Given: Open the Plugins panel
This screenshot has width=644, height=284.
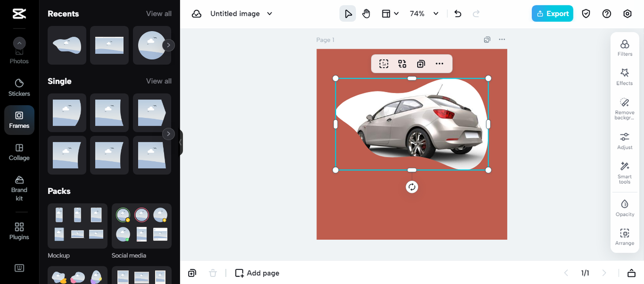Looking at the screenshot, I should pos(19,231).
